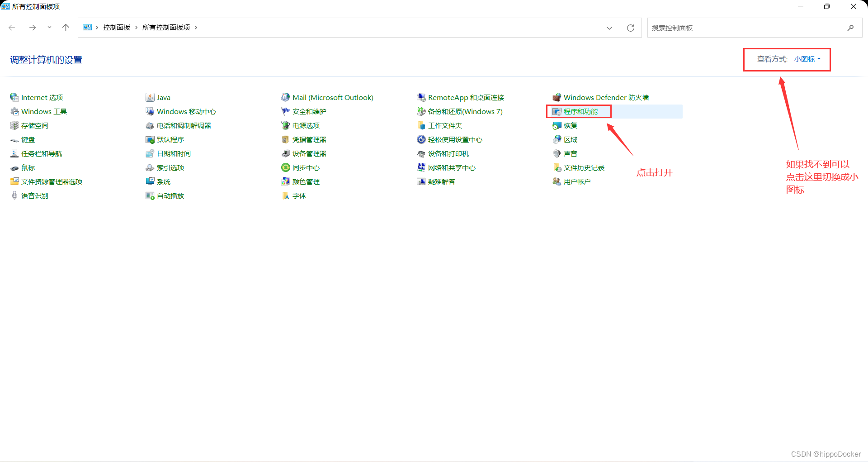The width and height of the screenshot is (868, 462).
Task: Open the 自动播放 link
Action: click(x=170, y=195)
